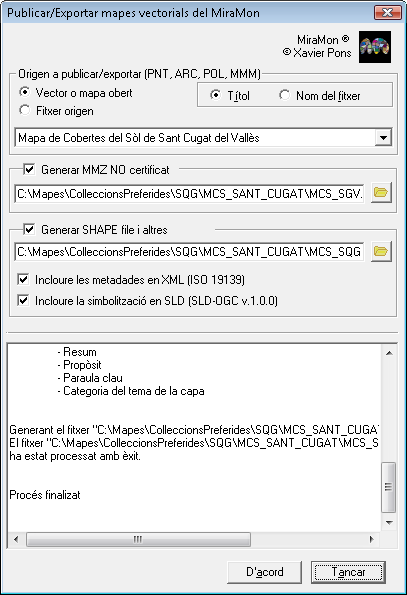The height and width of the screenshot is (595, 407).
Task: Click horizontal scroll left arrow
Action: [x=16, y=539]
